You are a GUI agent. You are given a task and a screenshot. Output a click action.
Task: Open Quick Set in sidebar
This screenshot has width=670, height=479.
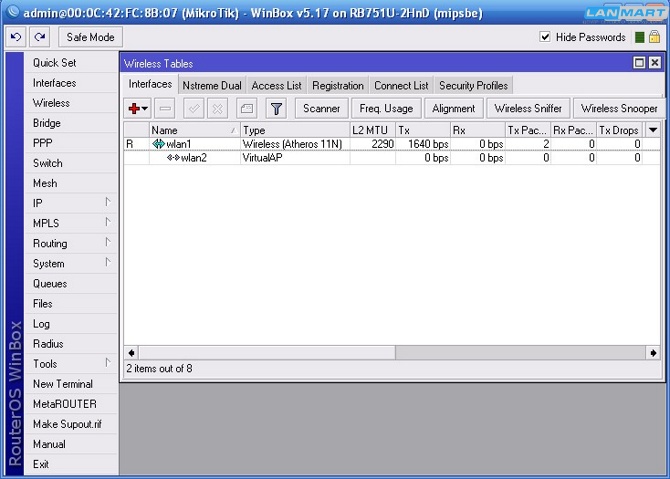click(71, 63)
